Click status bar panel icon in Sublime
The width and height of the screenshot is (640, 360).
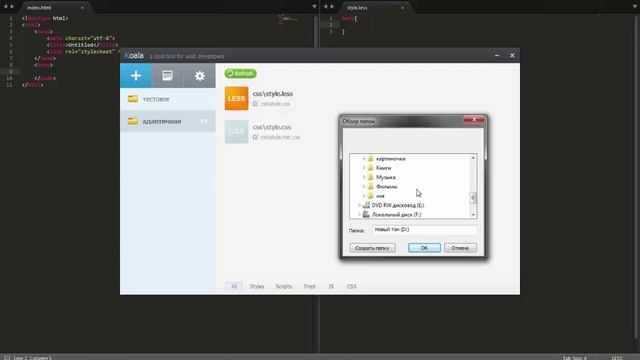click(x=7, y=358)
